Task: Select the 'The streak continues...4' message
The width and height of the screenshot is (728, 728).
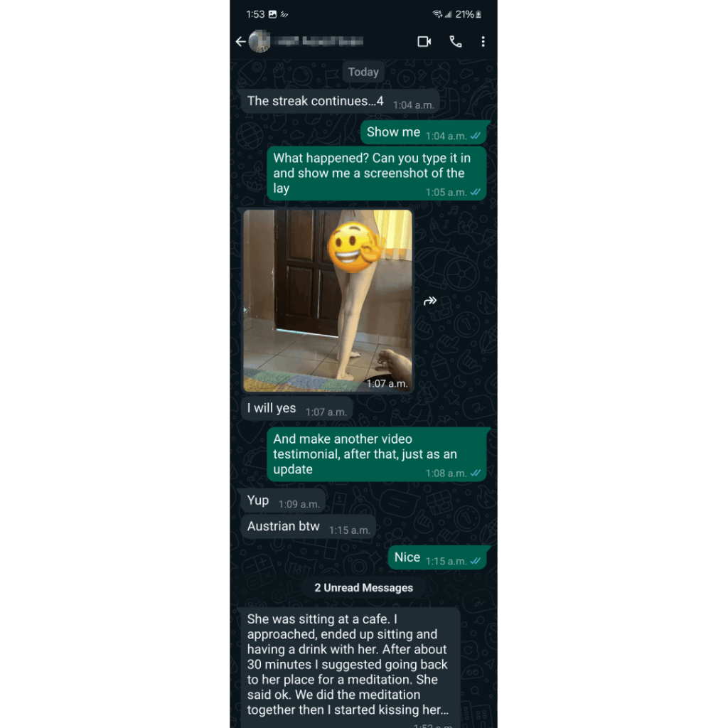Action: 340,102
